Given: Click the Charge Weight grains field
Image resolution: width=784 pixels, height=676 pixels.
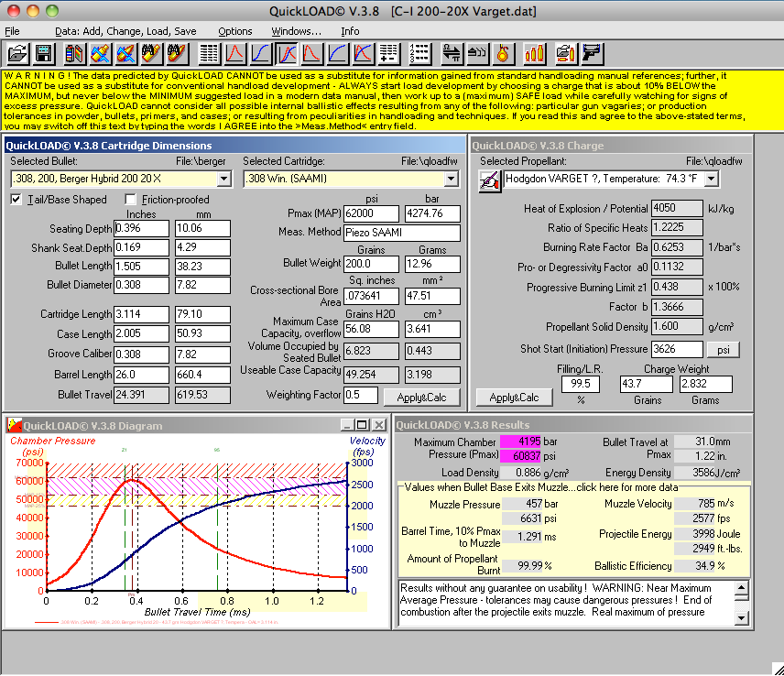Looking at the screenshot, I should pos(647,384).
